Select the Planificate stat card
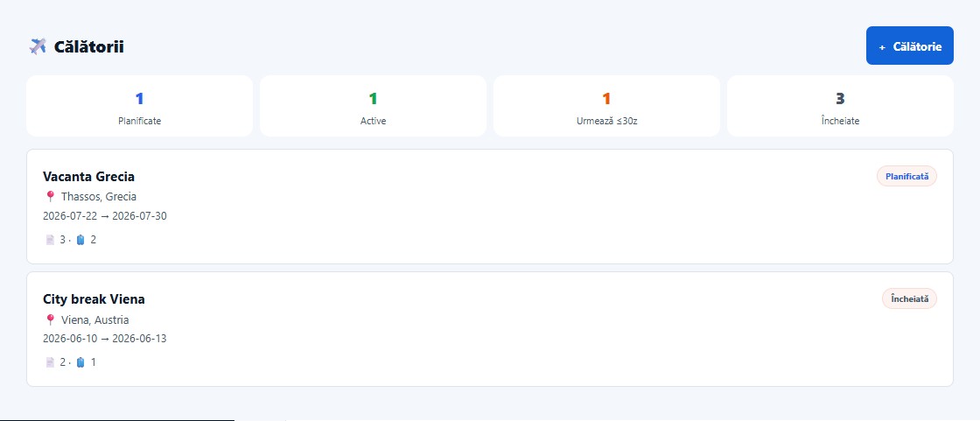 point(139,106)
